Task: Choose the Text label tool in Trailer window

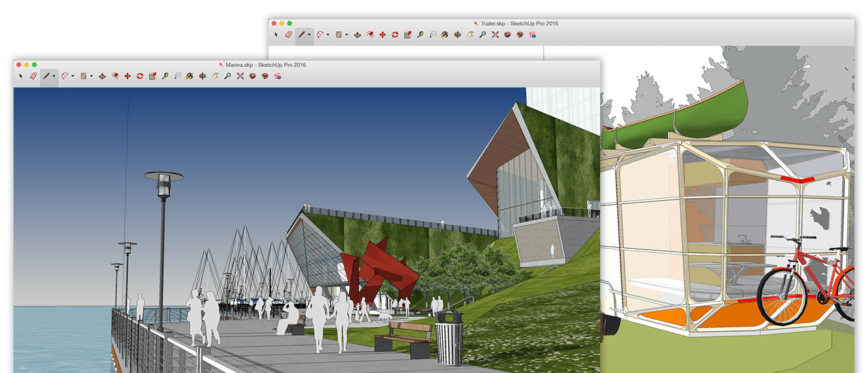Action: pyautogui.click(x=433, y=34)
